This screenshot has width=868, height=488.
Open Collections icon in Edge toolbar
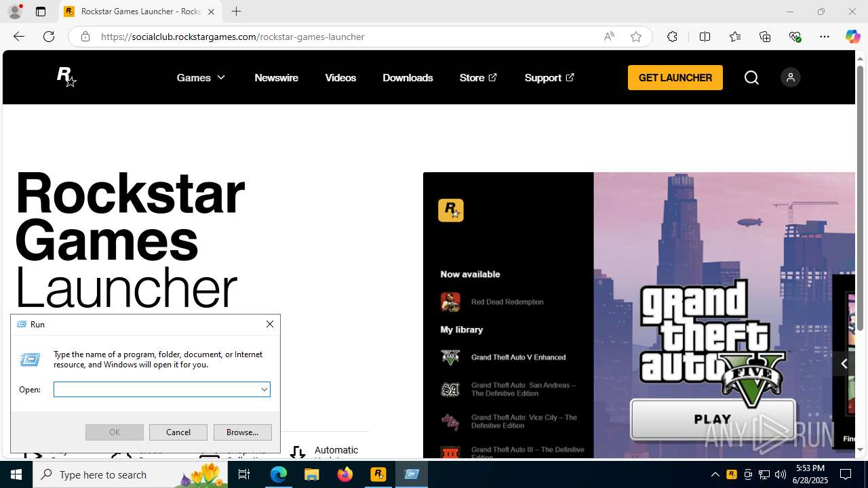point(765,37)
